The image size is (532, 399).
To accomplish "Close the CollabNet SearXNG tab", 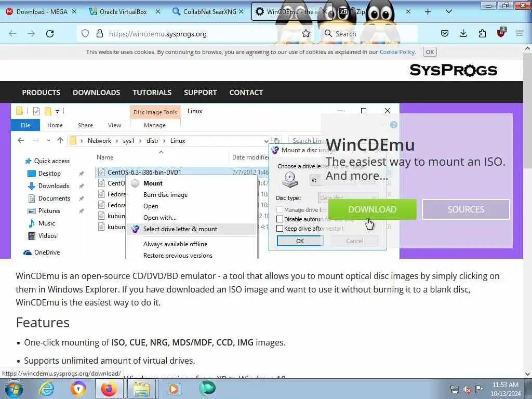I will click(241, 12).
